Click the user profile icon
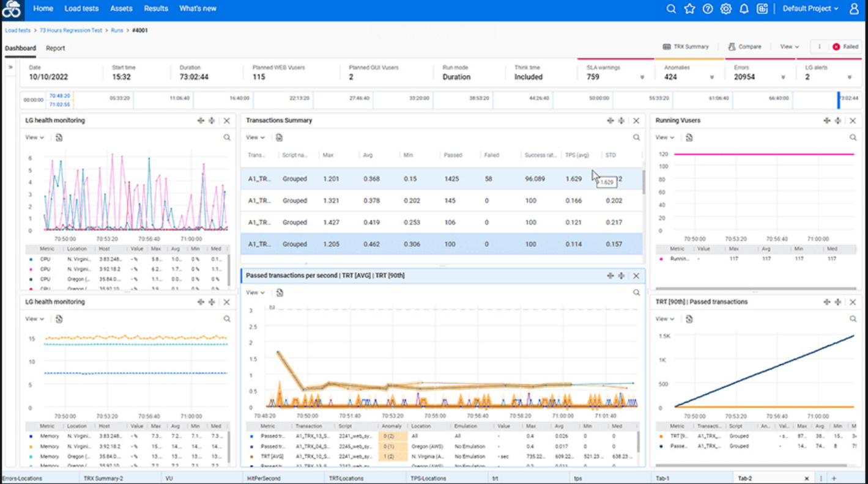The image size is (868, 484). tap(855, 9)
